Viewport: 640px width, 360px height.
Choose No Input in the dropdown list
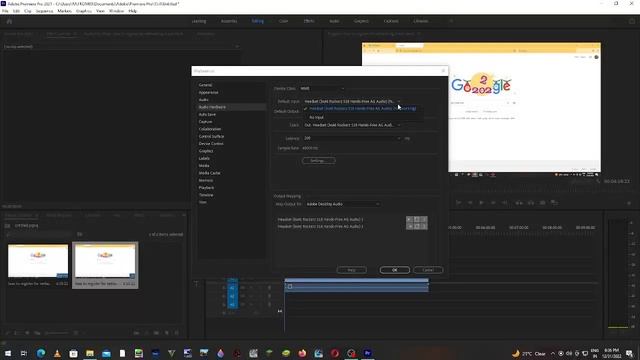tap(316, 117)
